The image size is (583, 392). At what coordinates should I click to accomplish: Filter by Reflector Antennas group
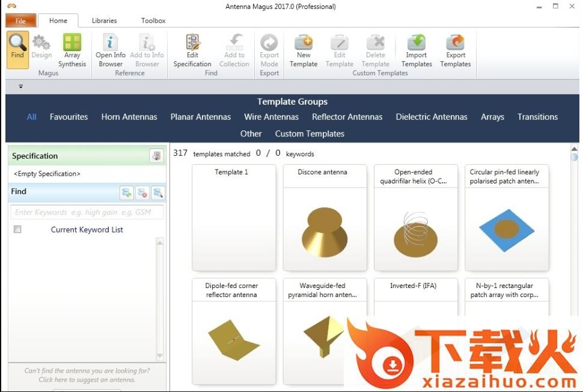347,117
